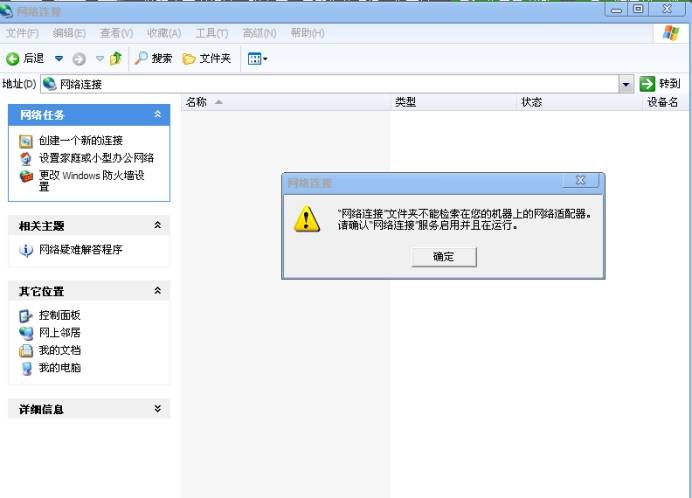Click the new connection wizard icon

26,141
